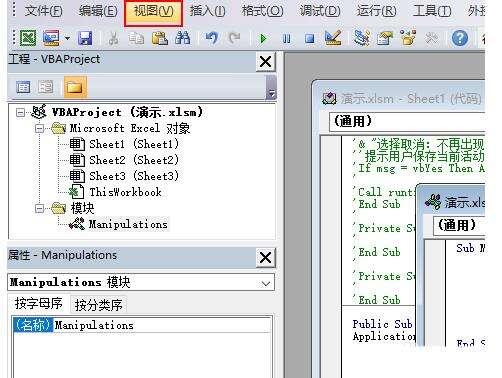The width and height of the screenshot is (502, 378).
Task: Click the 'If msg = vbYes Then' code line
Action: pos(421,168)
